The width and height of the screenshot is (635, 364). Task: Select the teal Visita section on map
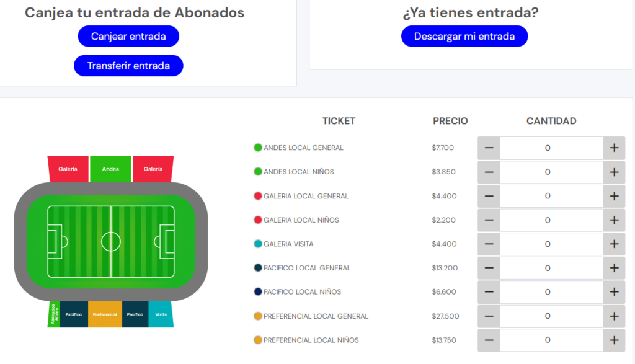pyautogui.click(x=161, y=314)
